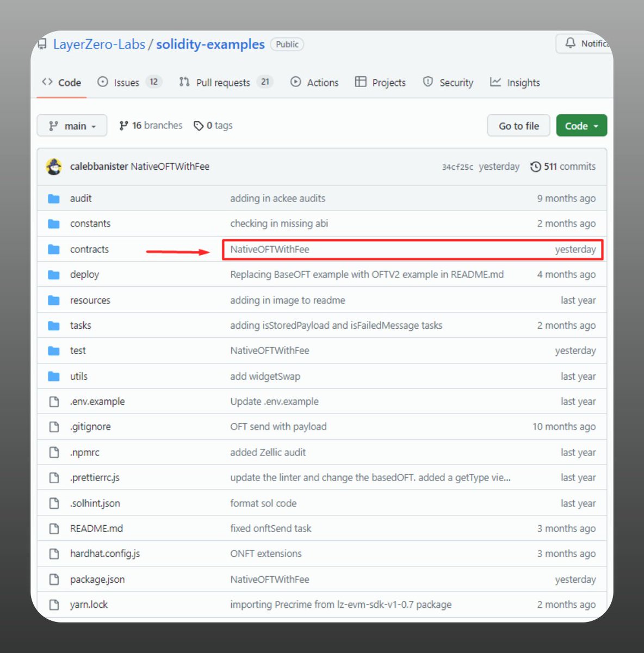The image size is (644, 653).
Task: Open the 511 commits history link
Action: pyautogui.click(x=563, y=167)
